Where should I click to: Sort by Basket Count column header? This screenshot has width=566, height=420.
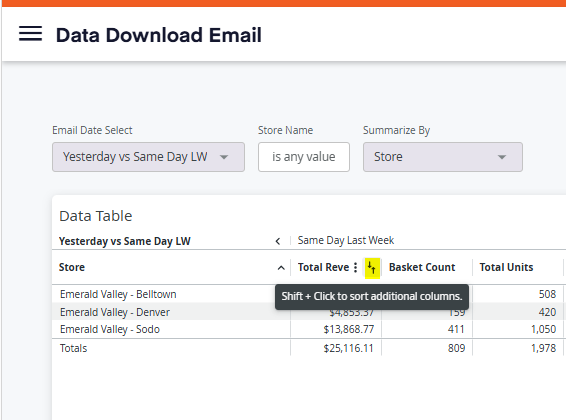(x=422, y=267)
